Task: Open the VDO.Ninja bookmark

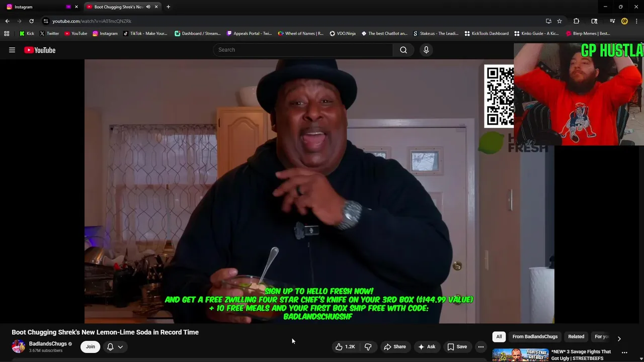Action: 343,34
